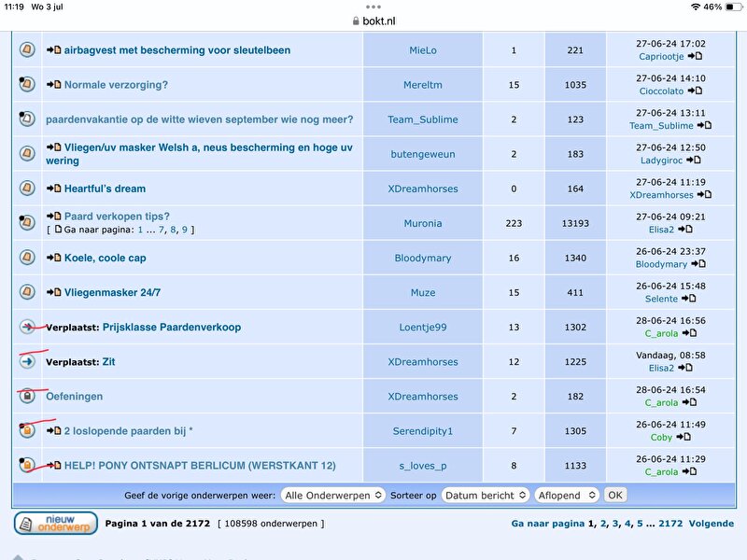This screenshot has height=560, width=747.
Task: Click status icon of 'HELP! PONY ONTSNAPT BERLICUM' row
Action: coord(27,465)
